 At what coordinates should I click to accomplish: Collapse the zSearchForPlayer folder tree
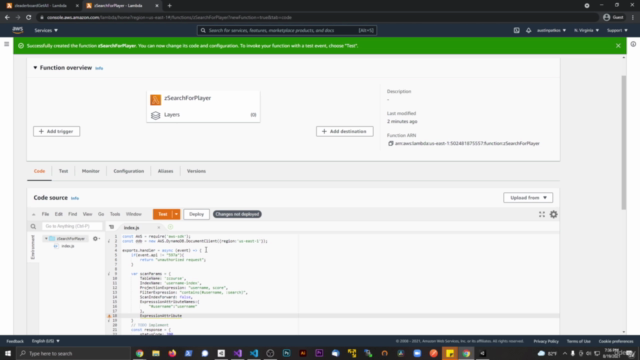click(x=46, y=239)
